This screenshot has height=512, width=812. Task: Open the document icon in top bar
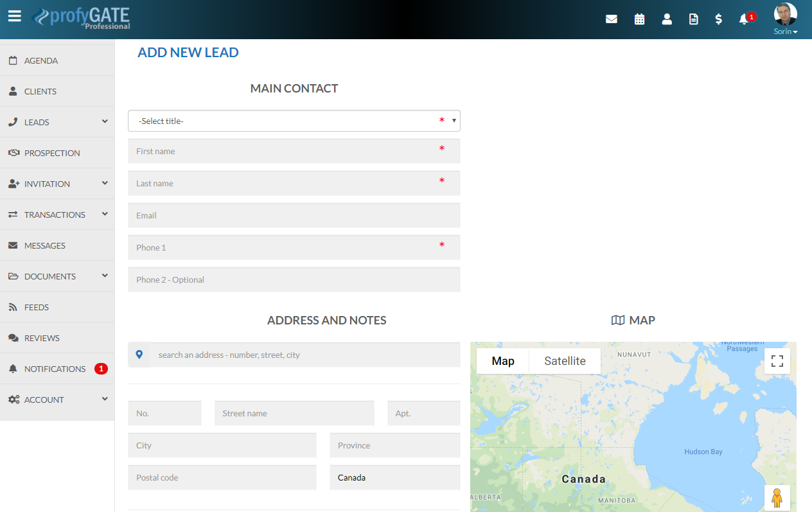tap(693, 19)
